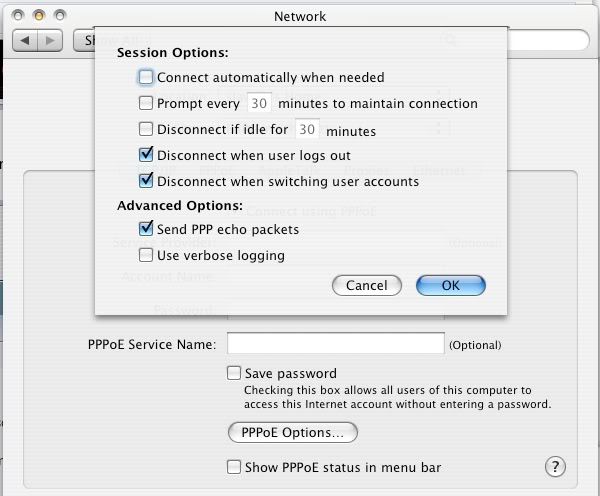
Task: Uncheck Disconnect when user logs out
Action: click(147, 155)
